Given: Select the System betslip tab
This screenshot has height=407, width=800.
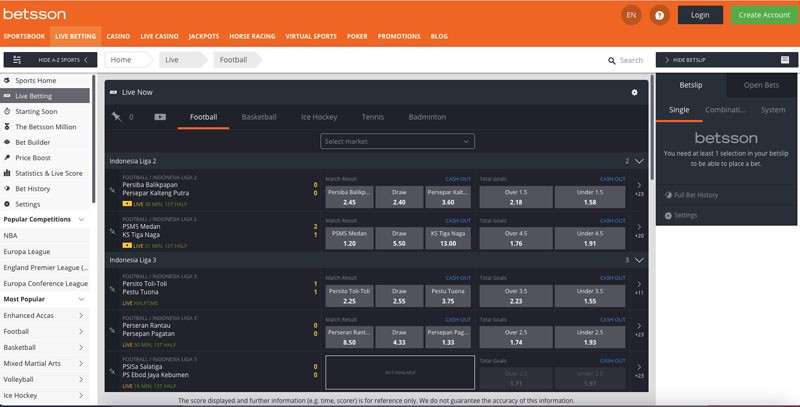Looking at the screenshot, I should click(773, 110).
